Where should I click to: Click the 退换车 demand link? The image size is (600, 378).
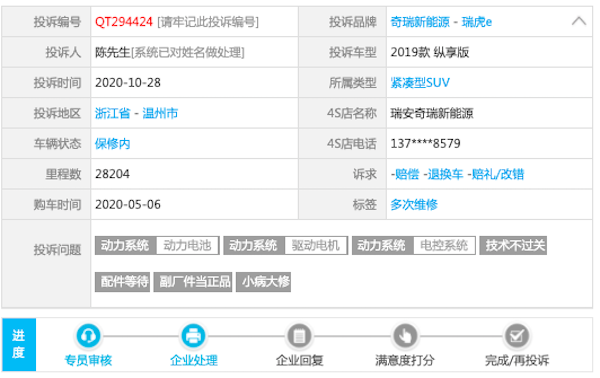[x=445, y=174]
